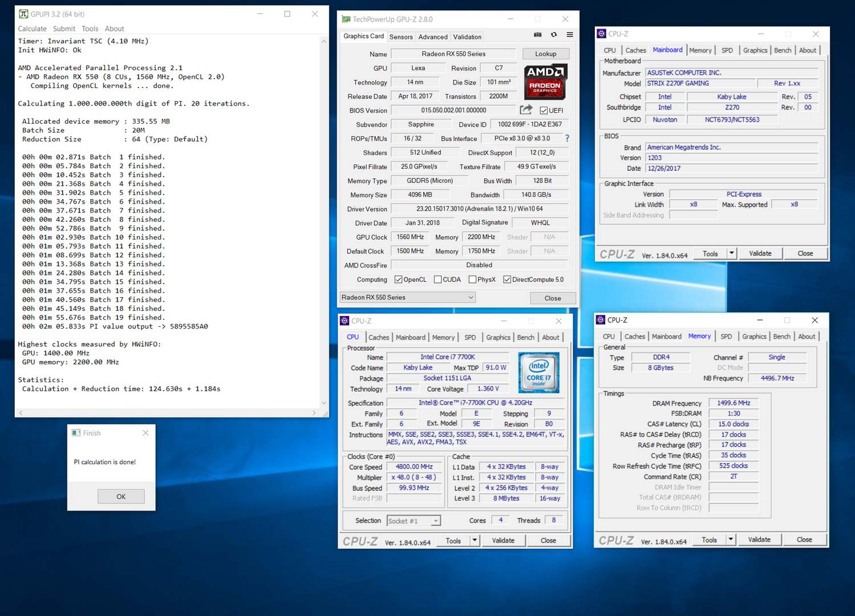
Task: Click the GPUPI pi icon in title bar
Action: [23, 14]
